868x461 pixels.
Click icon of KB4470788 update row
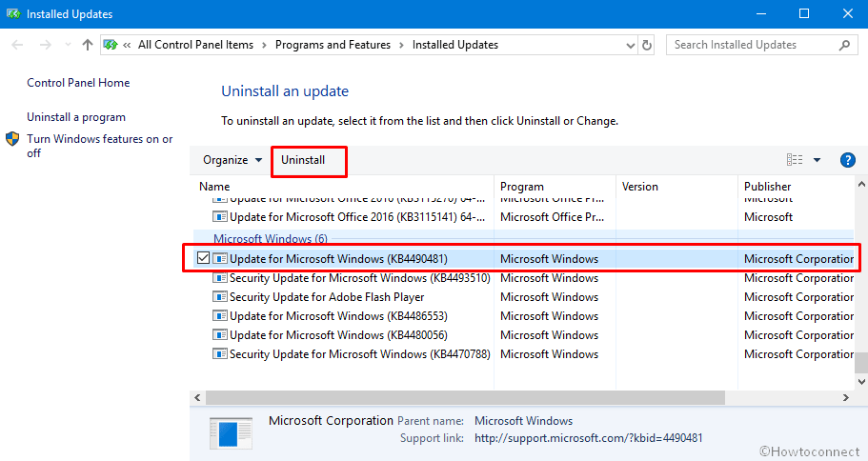pos(220,354)
